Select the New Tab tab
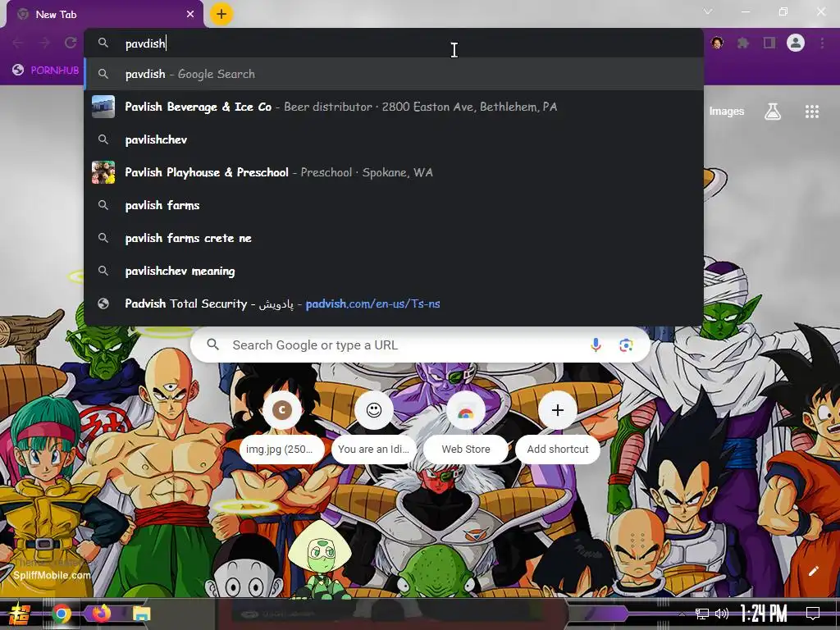The image size is (840, 630). pyautogui.click(x=104, y=15)
